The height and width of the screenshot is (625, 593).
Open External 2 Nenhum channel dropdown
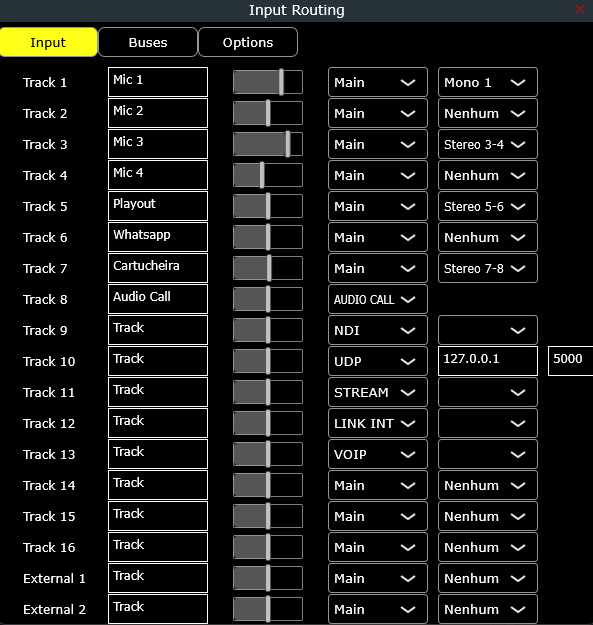[x=488, y=609]
